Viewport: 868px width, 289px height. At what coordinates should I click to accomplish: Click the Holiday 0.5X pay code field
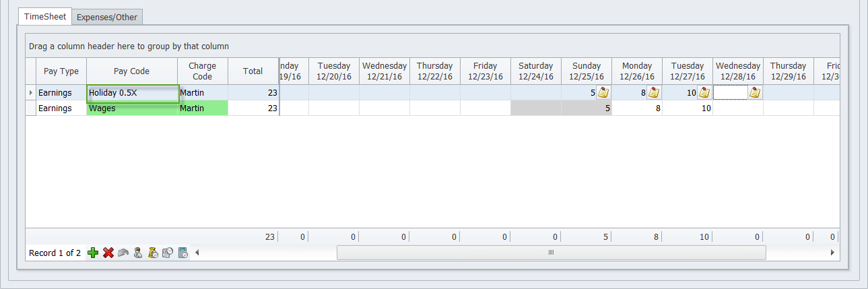pyautogui.click(x=132, y=93)
